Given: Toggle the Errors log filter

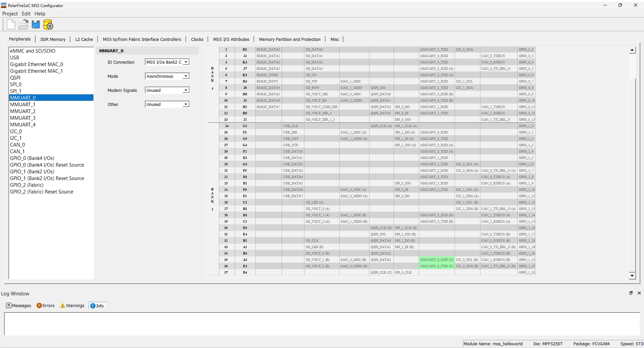Looking at the screenshot, I should pos(46,305).
